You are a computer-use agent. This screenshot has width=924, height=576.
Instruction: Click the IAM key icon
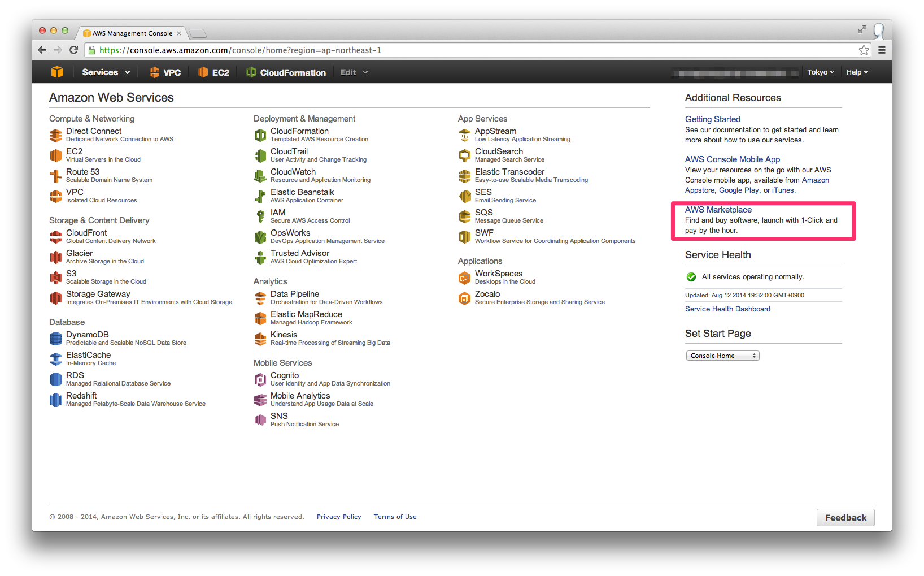[x=260, y=217]
